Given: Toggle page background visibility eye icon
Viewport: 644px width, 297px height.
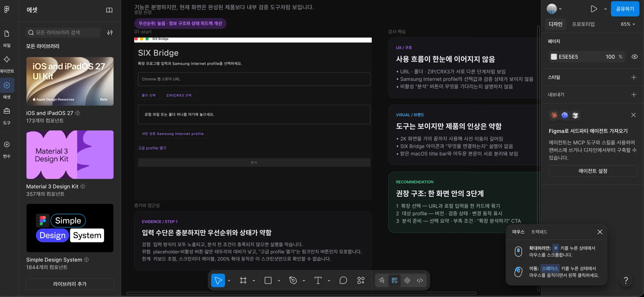Looking at the screenshot, I should coord(635,57).
